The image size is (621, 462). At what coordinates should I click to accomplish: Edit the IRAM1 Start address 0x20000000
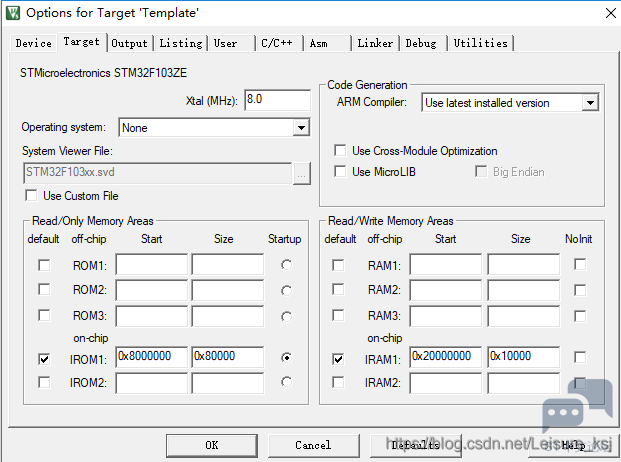(x=446, y=357)
